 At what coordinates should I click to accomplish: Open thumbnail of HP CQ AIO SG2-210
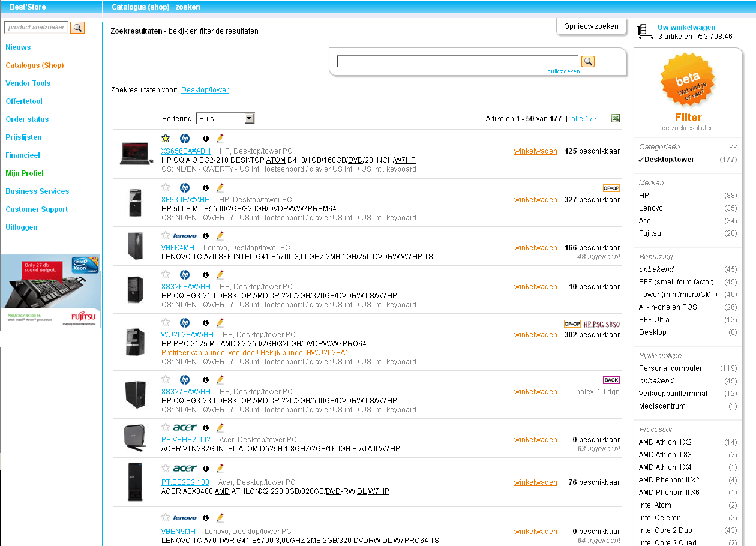click(x=136, y=154)
